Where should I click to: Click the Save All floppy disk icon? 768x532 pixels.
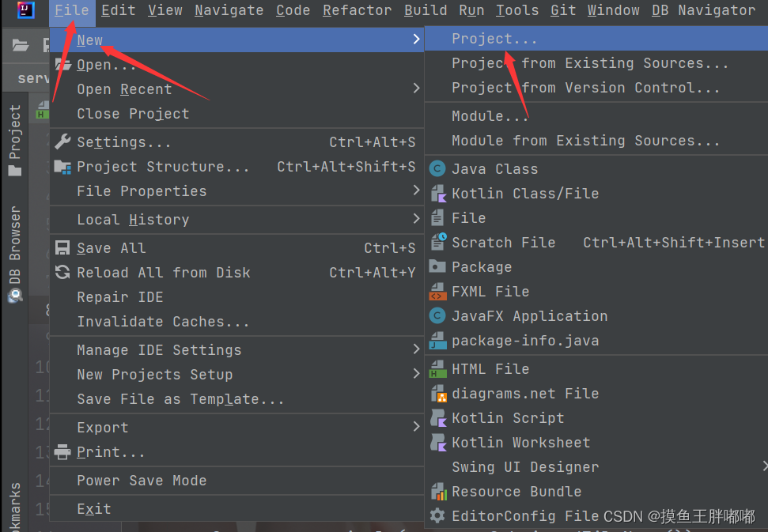click(62, 247)
